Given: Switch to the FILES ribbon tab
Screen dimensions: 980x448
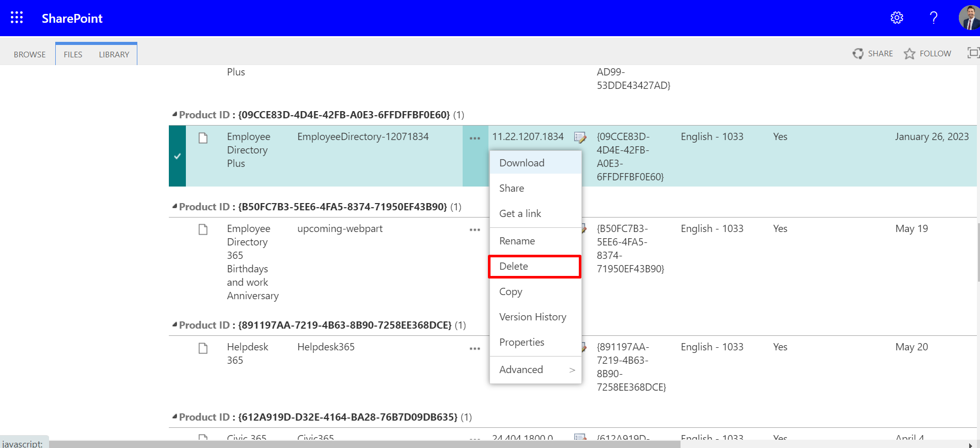Looking at the screenshot, I should [x=73, y=54].
